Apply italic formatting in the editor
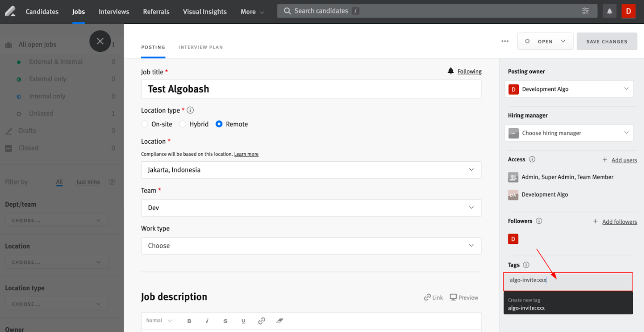Screen dimensions: 644x332 (x=207, y=321)
